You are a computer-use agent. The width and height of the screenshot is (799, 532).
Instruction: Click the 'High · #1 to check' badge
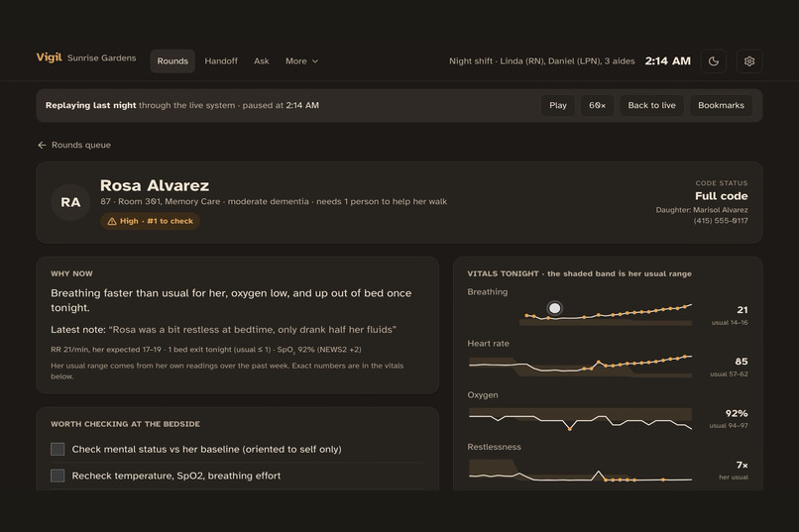[x=151, y=221]
